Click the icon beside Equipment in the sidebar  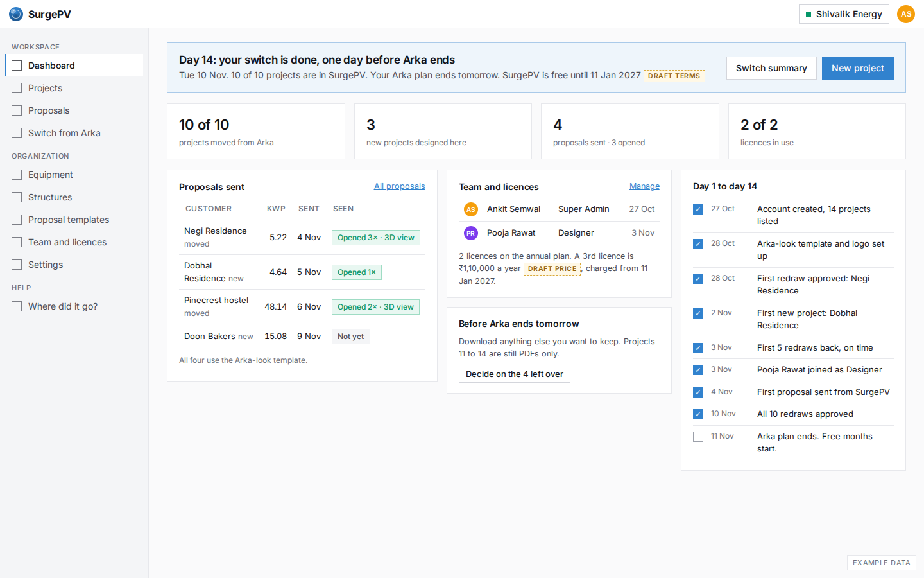(x=17, y=175)
